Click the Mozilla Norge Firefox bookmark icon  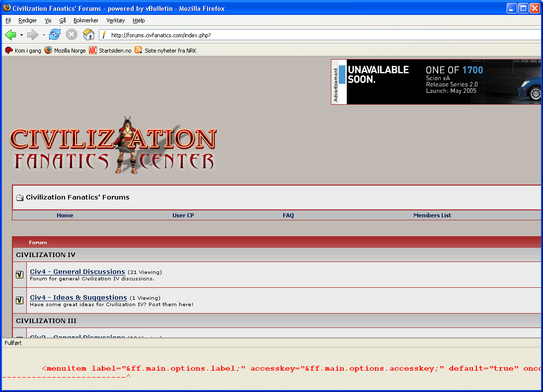(48, 50)
